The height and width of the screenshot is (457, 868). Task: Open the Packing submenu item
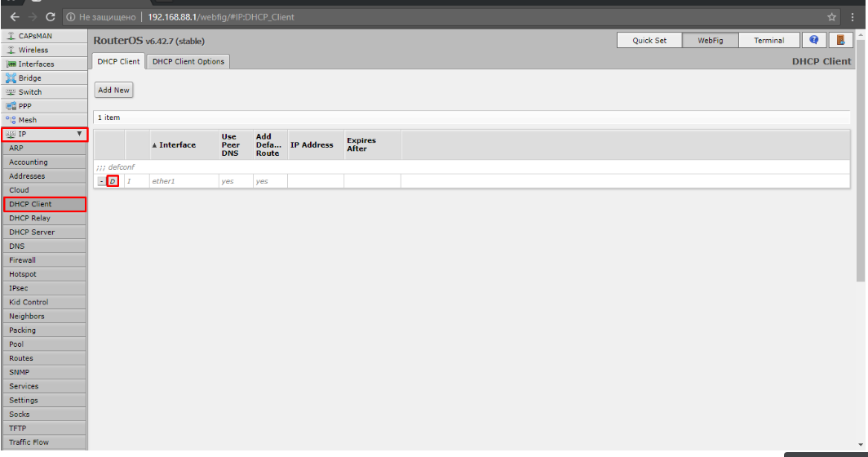pyautogui.click(x=44, y=331)
